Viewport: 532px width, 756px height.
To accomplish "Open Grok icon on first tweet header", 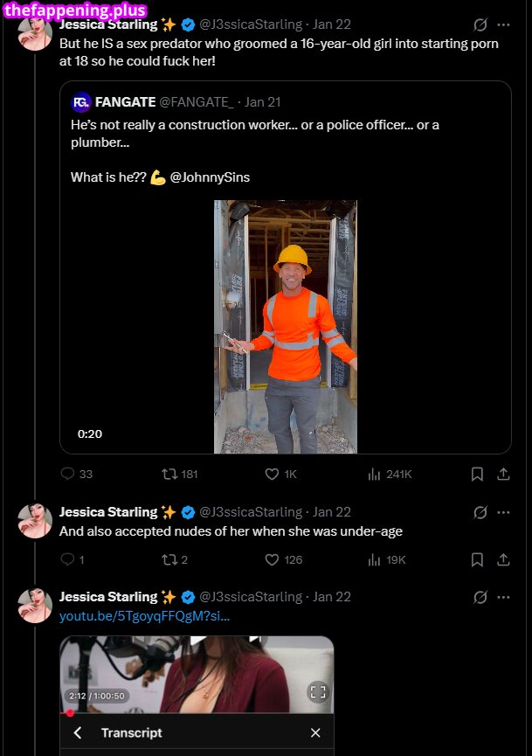I will coord(480,24).
